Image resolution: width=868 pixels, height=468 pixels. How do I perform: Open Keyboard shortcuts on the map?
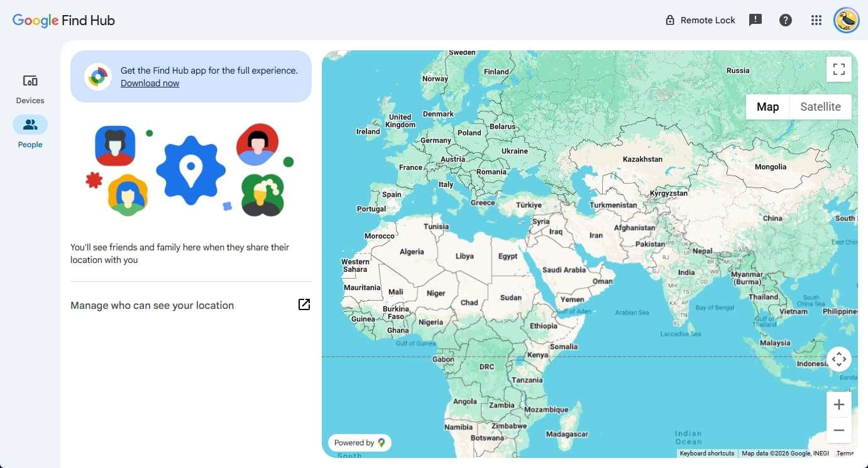pyautogui.click(x=707, y=454)
